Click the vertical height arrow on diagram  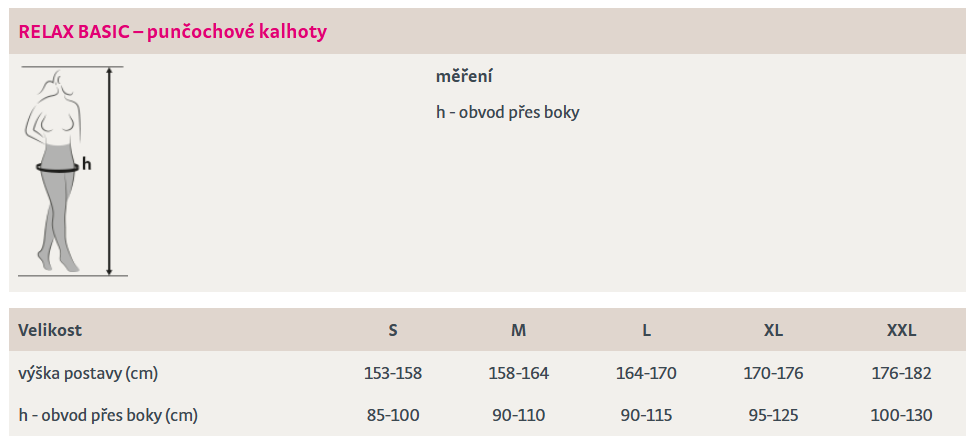coord(109,170)
